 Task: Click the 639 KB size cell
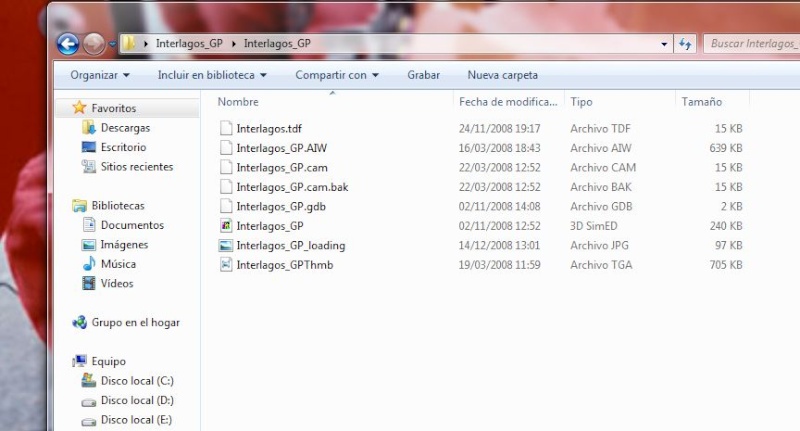coord(726,148)
